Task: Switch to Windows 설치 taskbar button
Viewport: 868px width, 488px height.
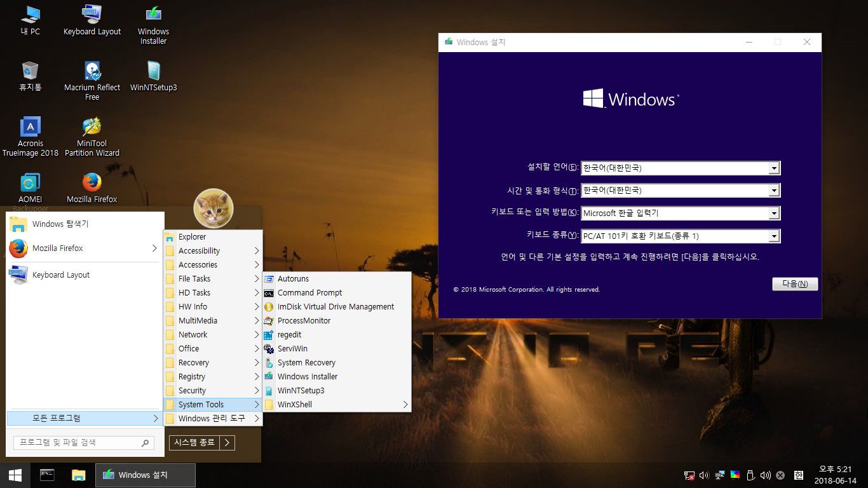Action: (146, 475)
